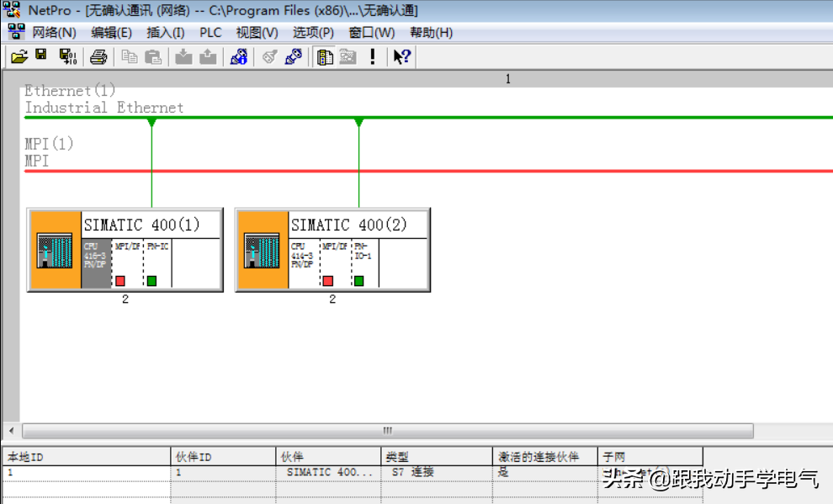Click red MPI/DP interface square of SIMATIC 400(1)
The height and width of the screenshot is (504, 833).
[x=120, y=280]
